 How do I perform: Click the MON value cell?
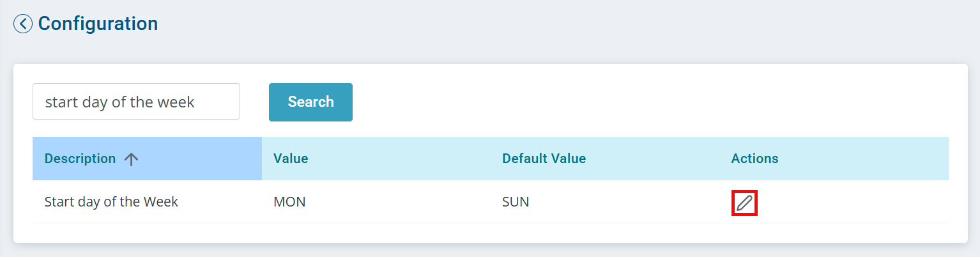pos(289,202)
